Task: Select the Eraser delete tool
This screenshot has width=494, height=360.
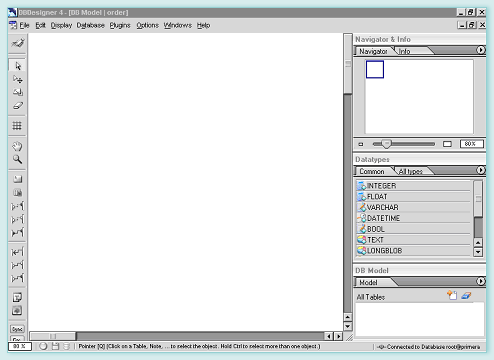Action: (x=17, y=106)
